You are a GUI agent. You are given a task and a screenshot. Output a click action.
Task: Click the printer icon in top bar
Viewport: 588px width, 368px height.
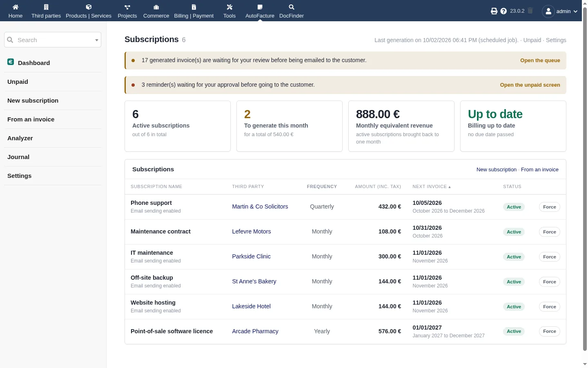494,11
